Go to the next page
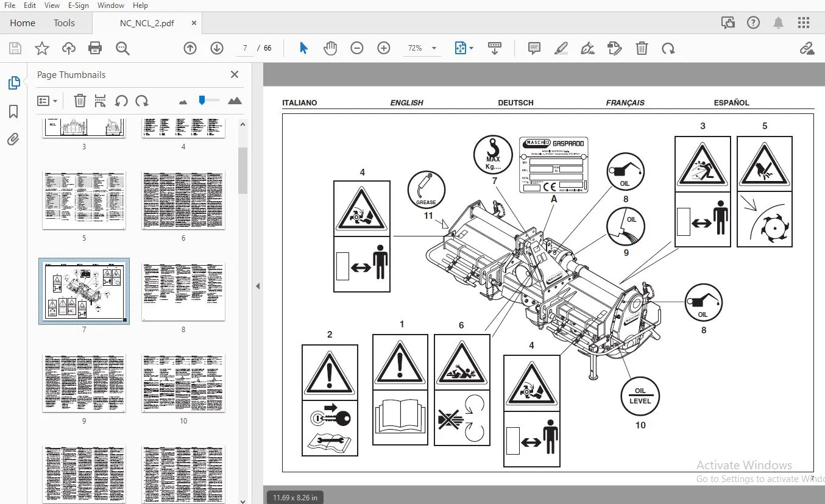825x504 pixels. pos(217,48)
